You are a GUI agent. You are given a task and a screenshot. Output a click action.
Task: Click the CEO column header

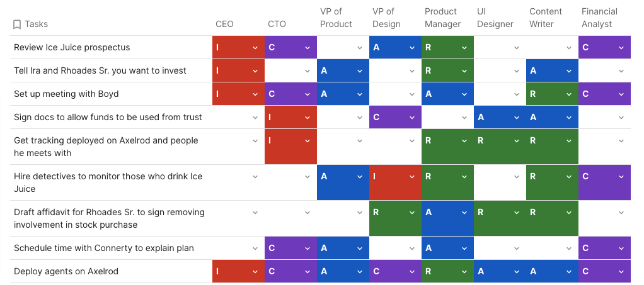pyautogui.click(x=224, y=24)
